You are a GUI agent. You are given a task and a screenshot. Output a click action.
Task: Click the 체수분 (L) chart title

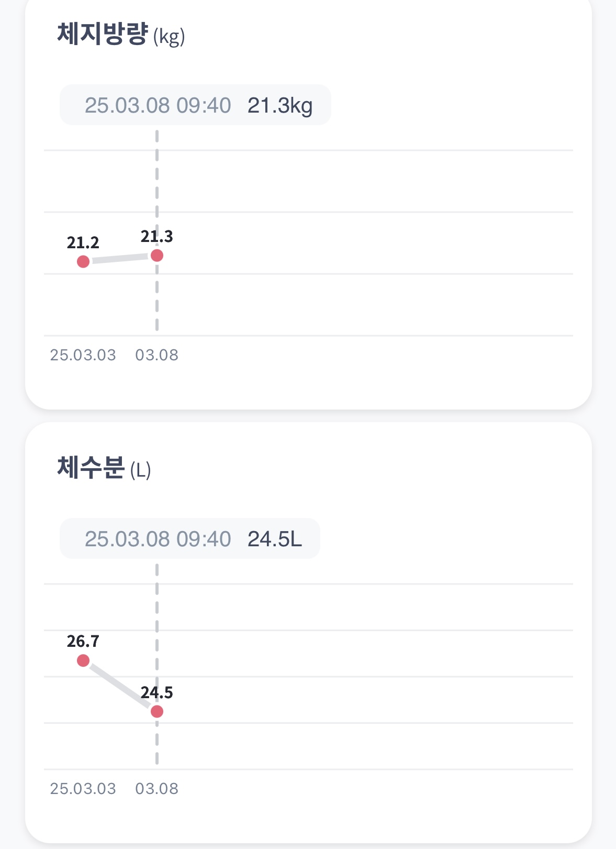pyautogui.click(x=104, y=468)
